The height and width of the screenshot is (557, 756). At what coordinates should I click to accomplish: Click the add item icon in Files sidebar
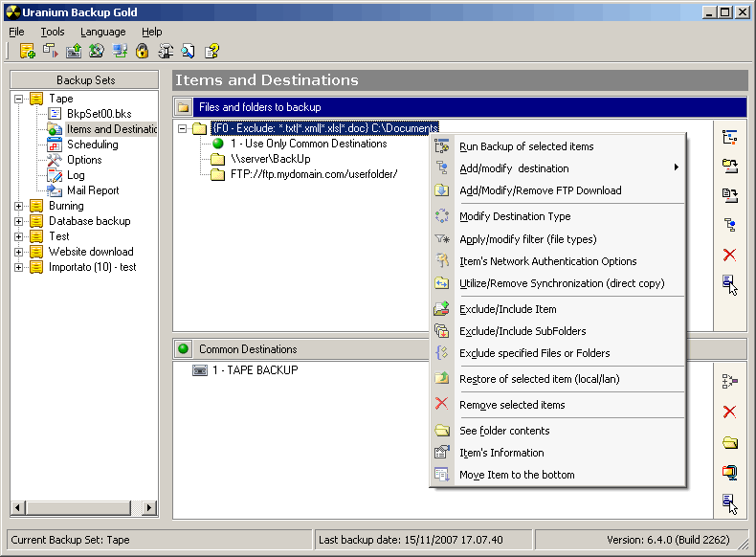[x=730, y=138]
